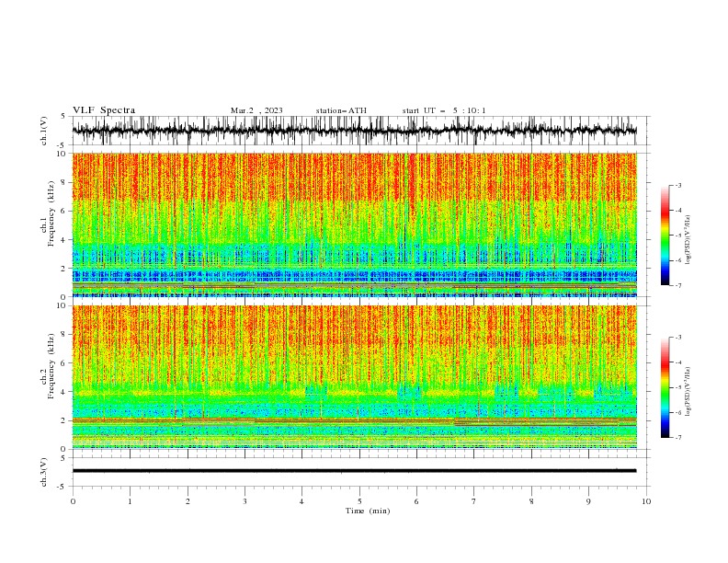The width and height of the screenshot is (728, 563).
Task: Click time-axis tick label "9" at the bottom
Action: (588, 501)
